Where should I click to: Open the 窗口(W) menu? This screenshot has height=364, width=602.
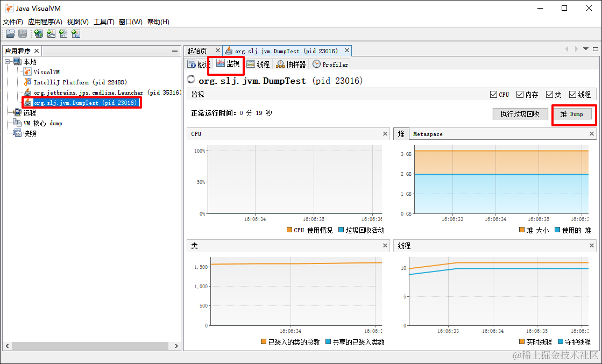click(x=131, y=22)
